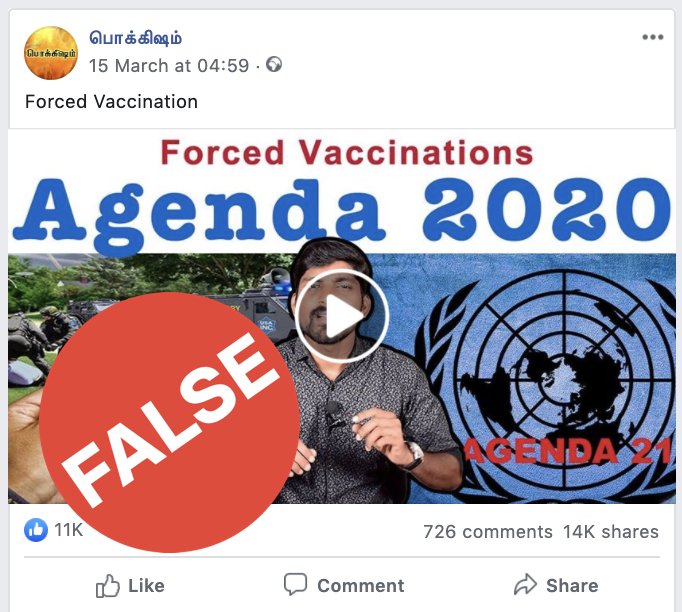Viewport: 682px width, 612px height.
Task: Click the Comment speech bubble icon
Action: coord(295,584)
